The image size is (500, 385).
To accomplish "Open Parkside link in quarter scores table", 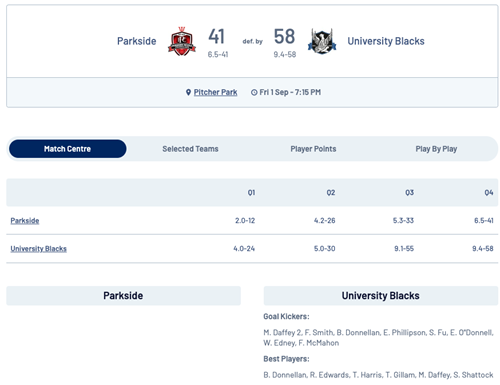I will point(25,221).
